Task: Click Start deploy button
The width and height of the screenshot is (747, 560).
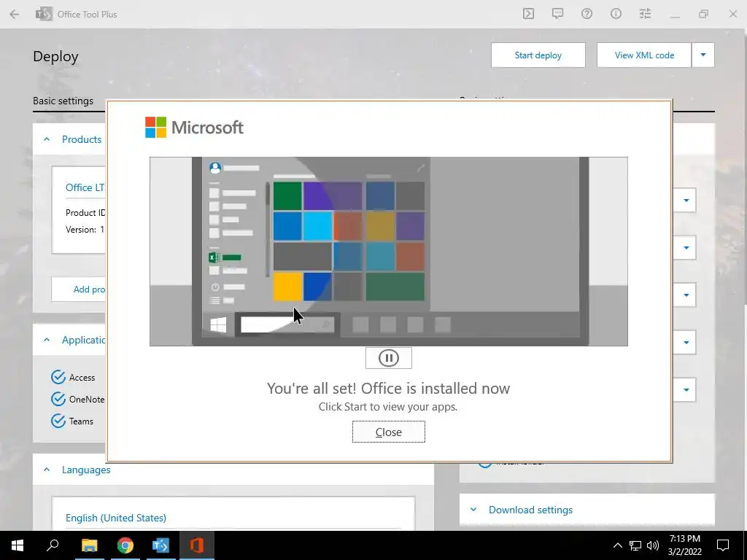Action: coord(538,55)
